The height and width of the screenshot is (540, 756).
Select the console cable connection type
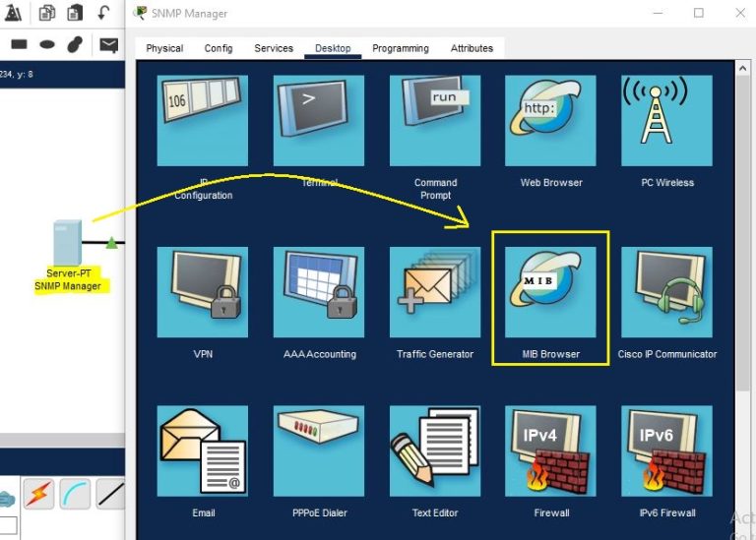point(75,494)
